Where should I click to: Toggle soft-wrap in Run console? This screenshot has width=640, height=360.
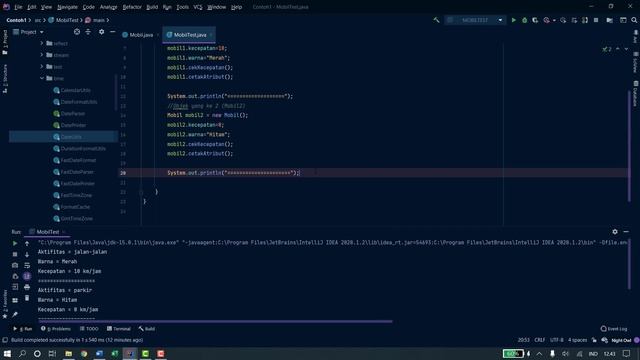27,265
